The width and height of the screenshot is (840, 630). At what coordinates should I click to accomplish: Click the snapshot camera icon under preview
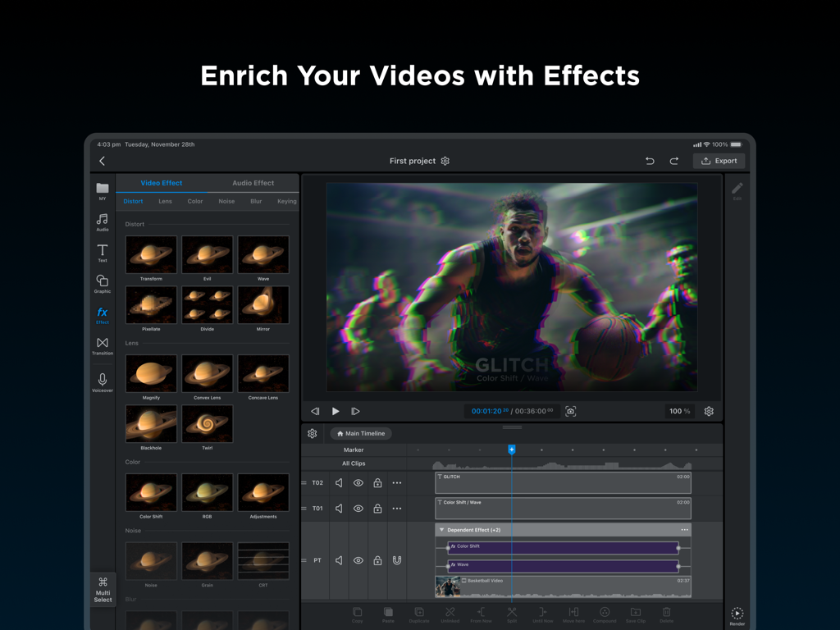(571, 411)
